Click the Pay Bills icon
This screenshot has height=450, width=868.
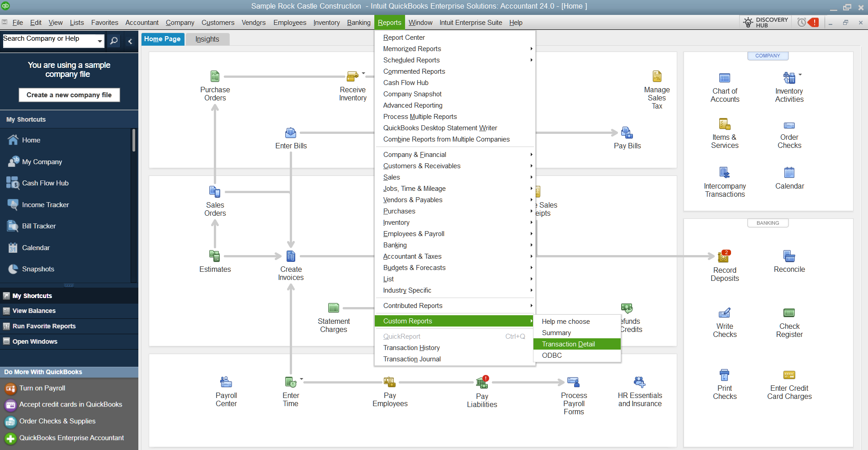(x=627, y=133)
